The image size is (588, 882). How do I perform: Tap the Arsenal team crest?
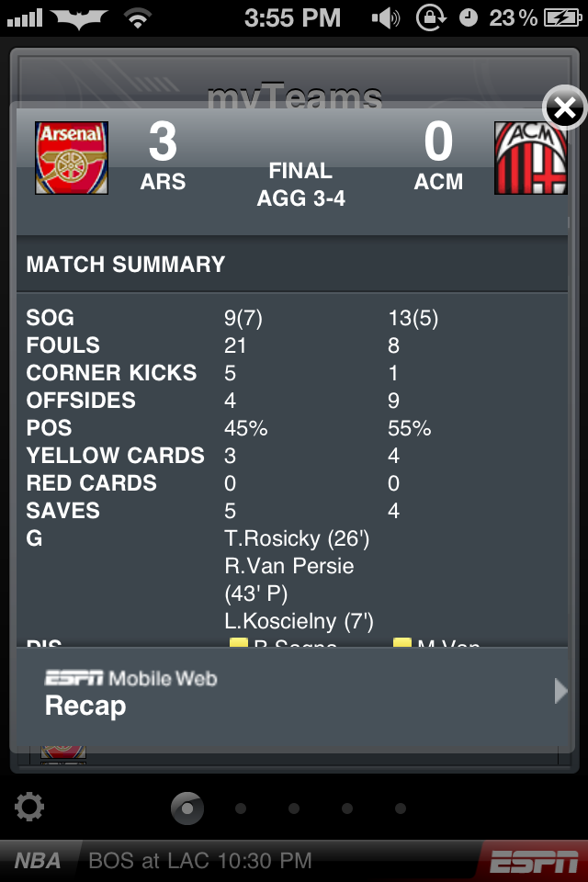[x=72, y=158]
